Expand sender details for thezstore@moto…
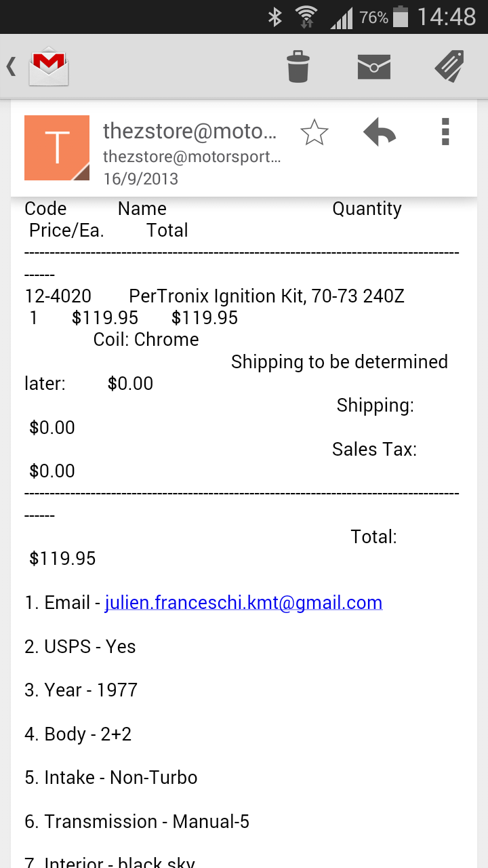Viewport: 488px width, 868px height. [x=190, y=132]
